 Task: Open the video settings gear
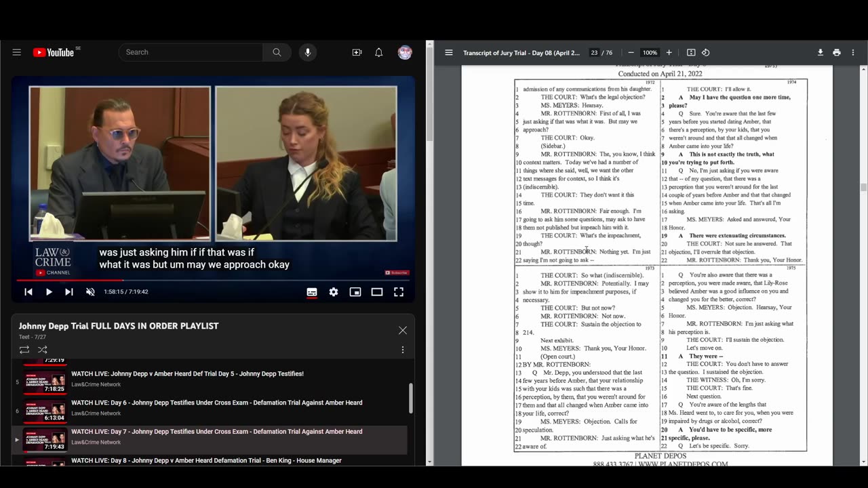click(334, 291)
